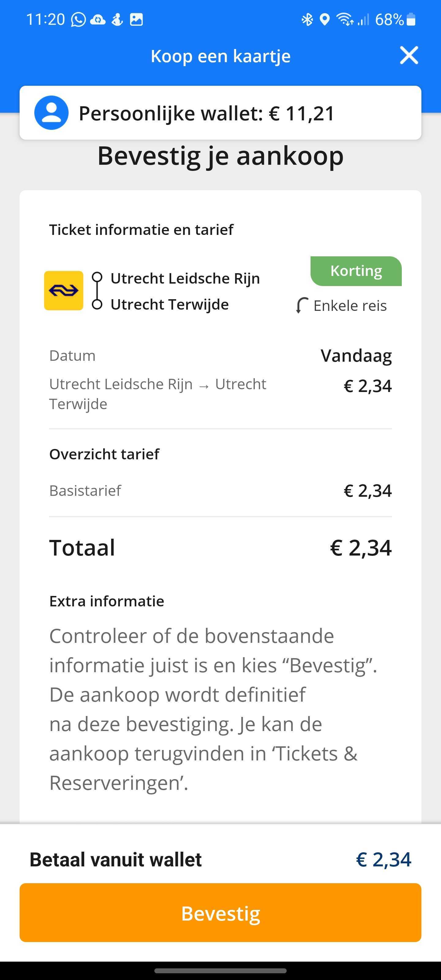Tap the Basistarief price row
The width and height of the screenshot is (441, 980).
[x=220, y=491]
